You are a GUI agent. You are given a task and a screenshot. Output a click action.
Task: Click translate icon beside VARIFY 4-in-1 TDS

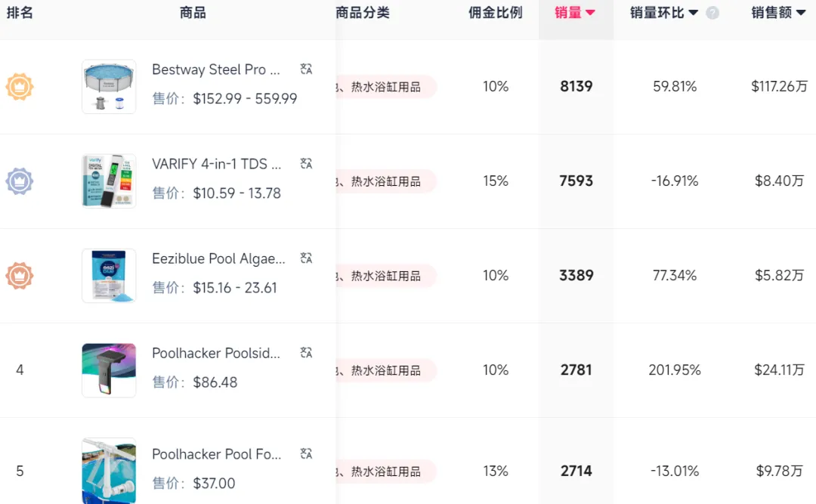coord(306,163)
